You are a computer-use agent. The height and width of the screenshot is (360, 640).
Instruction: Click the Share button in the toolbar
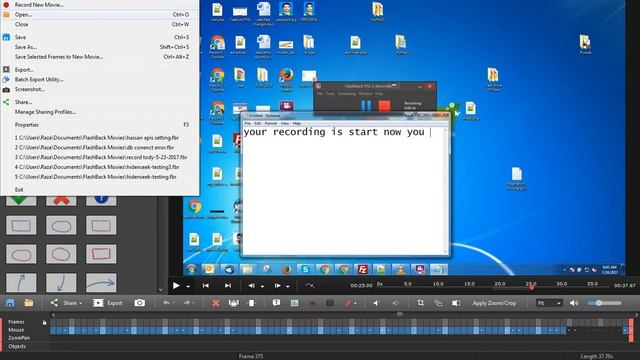tap(66, 303)
